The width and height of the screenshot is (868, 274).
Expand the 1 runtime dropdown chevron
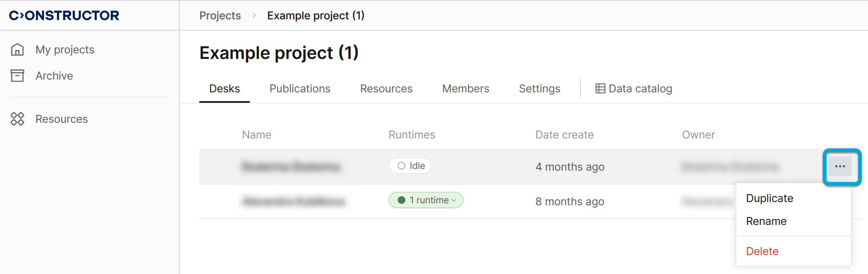454,200
